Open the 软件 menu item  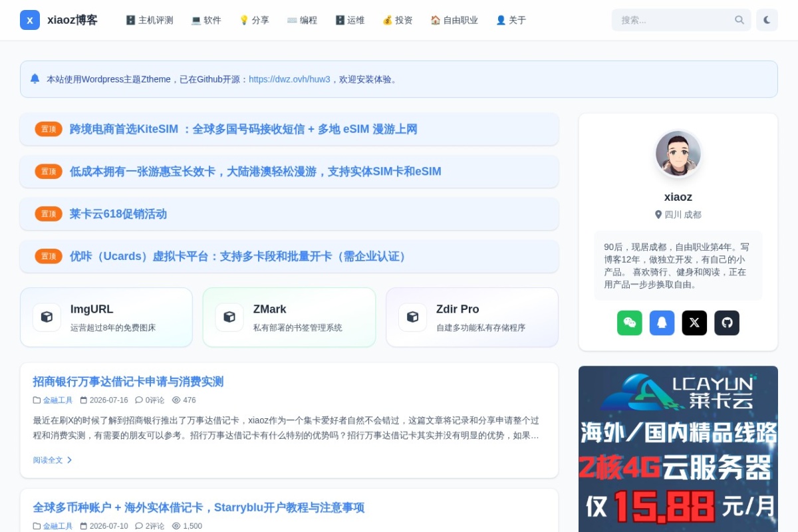[x=206, y=20]
